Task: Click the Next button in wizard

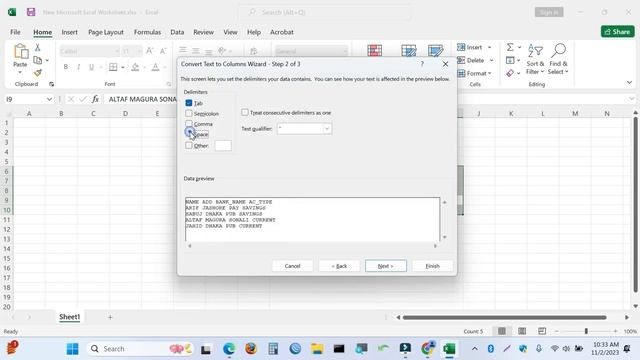Action: pyautogui.click(x=386, y=266)
